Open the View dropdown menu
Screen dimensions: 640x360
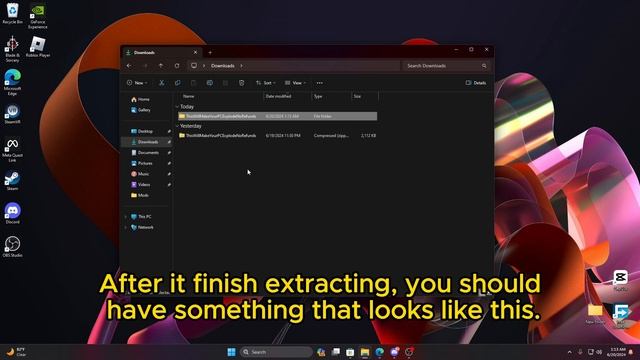[296, 83]
